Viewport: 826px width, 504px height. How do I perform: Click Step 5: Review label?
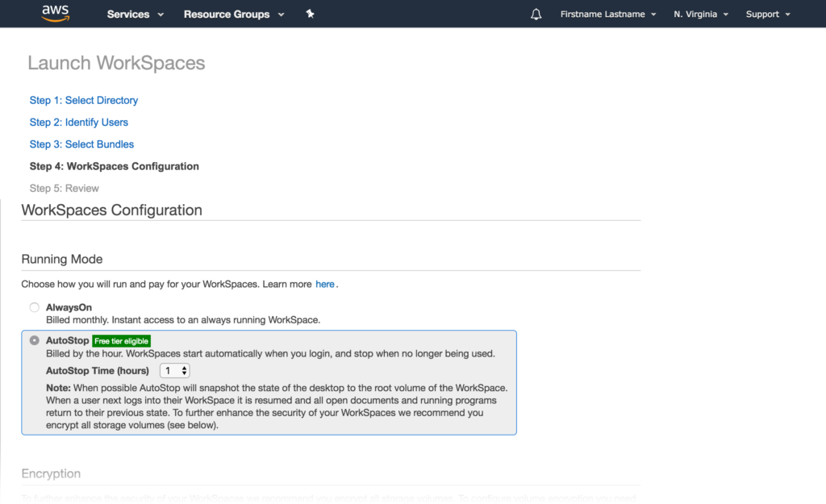[x=65, y=189]
